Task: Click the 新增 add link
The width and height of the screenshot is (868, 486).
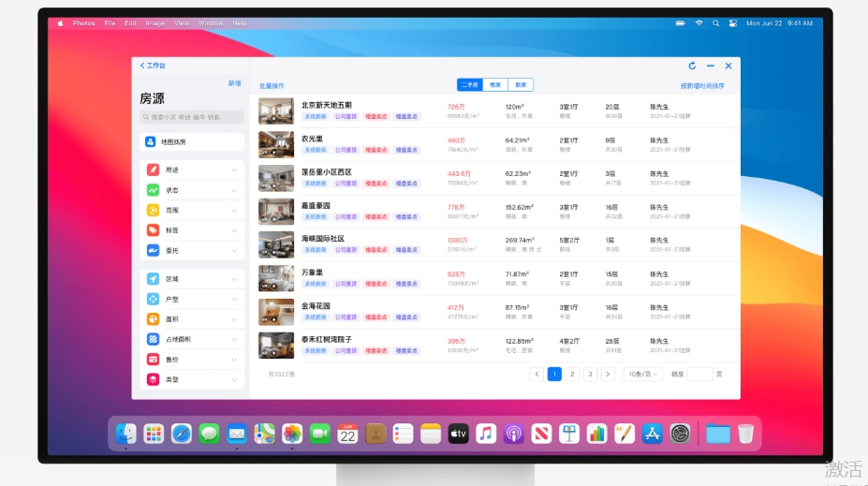Action: (235, 83)
